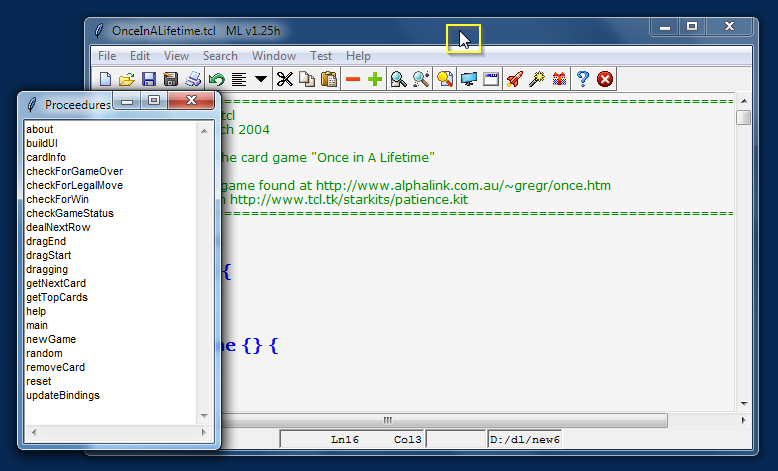
Task: Select 'getTopCards' procedure
Action: (57, 297)
